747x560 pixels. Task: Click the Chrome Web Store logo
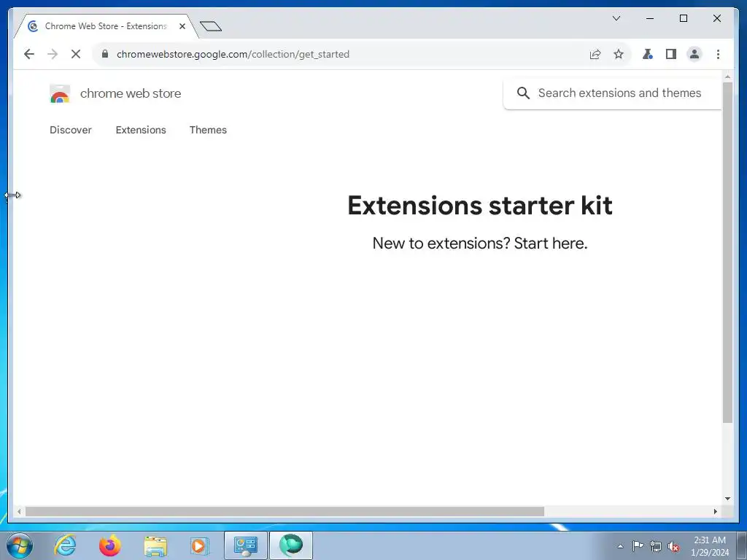click(x=60, y=93)
